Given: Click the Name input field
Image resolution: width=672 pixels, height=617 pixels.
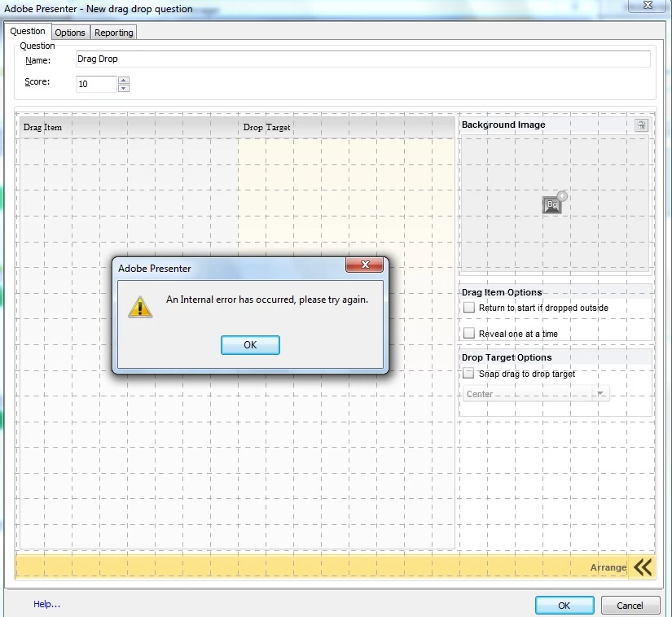Looking at the screenshot, I should pyautogui.click(x=363, y=59).
